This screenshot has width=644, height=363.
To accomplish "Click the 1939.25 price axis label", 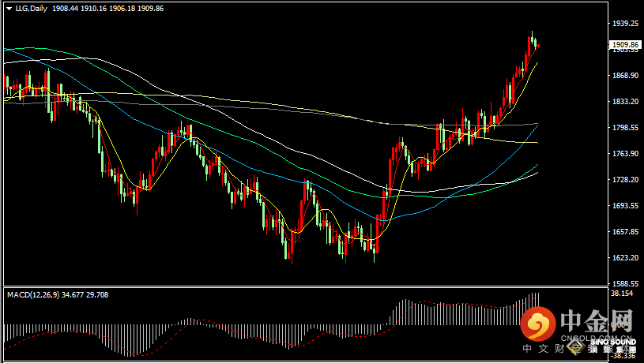I will coord(625,24).
